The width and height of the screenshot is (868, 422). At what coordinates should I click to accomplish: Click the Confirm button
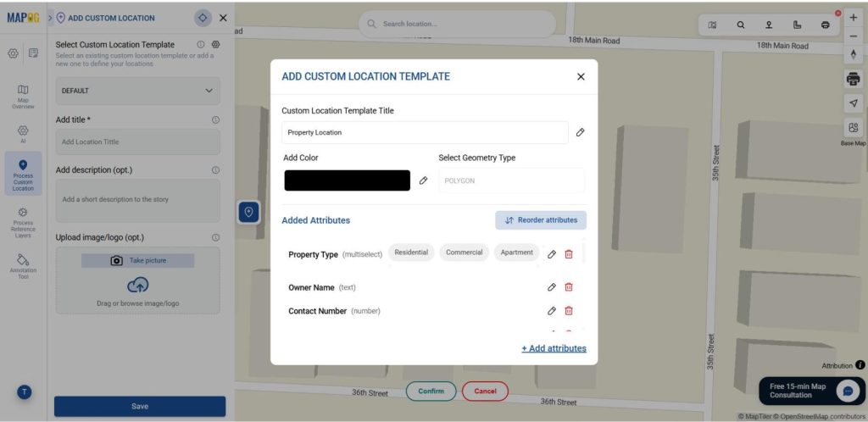[431, 391]
